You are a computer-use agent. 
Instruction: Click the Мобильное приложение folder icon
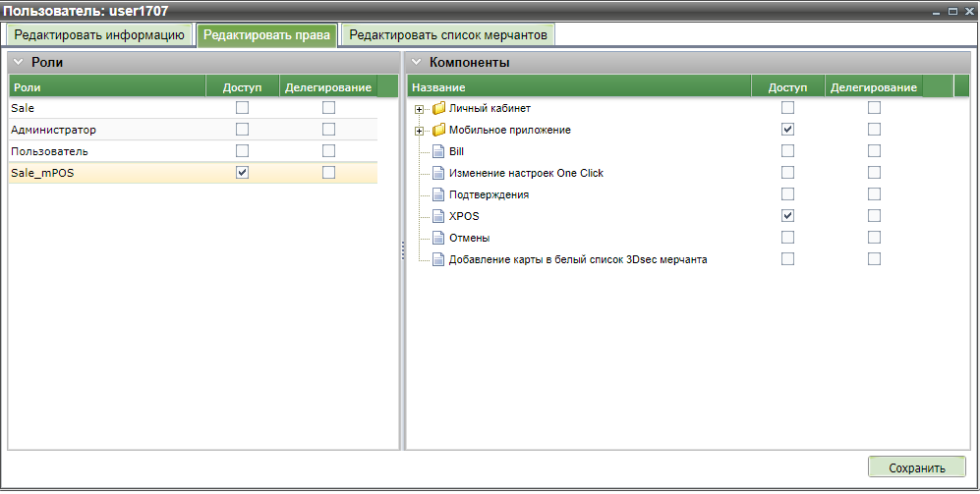point(438,130)
